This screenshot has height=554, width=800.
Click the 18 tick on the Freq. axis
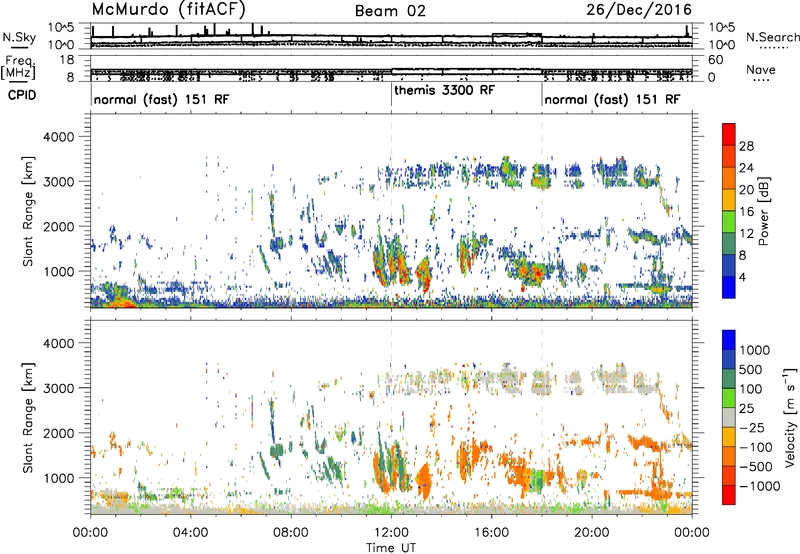click(x=67, y=60)
